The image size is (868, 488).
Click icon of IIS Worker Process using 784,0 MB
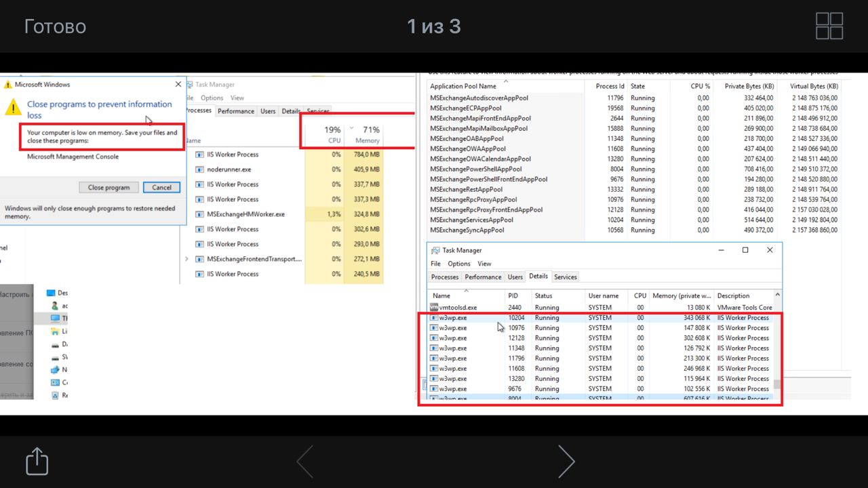click(199, 155)
